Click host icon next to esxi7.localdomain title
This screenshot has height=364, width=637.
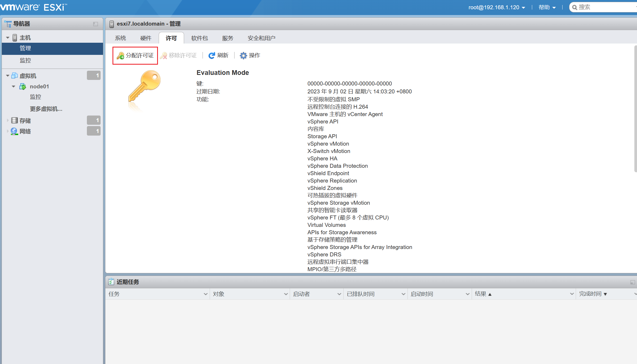(x=112, y=24)
